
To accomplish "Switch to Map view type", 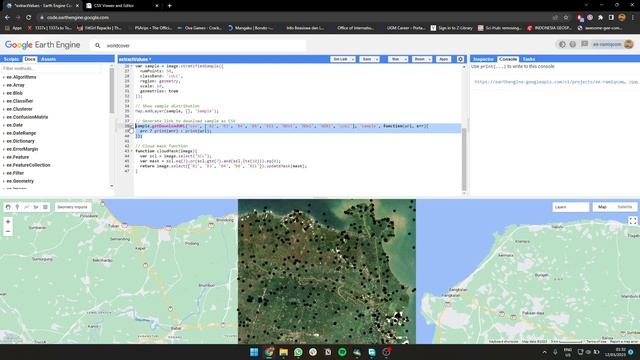I will coord(602,207).
